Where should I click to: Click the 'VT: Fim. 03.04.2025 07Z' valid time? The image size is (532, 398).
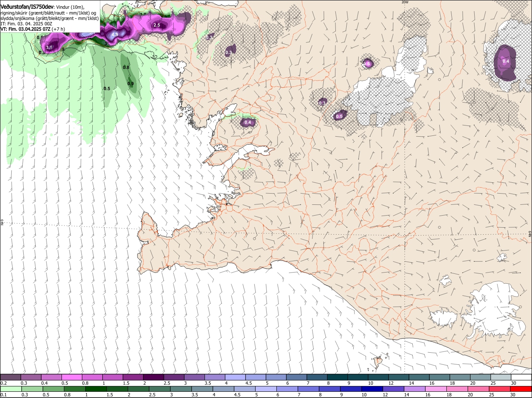pyautogui.click(x=25, y=29)
